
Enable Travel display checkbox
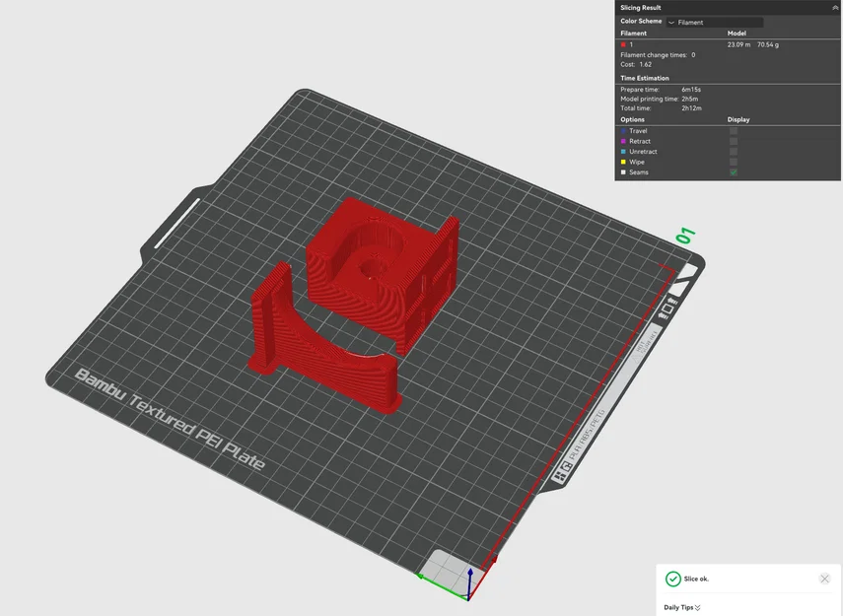point(734,131)
